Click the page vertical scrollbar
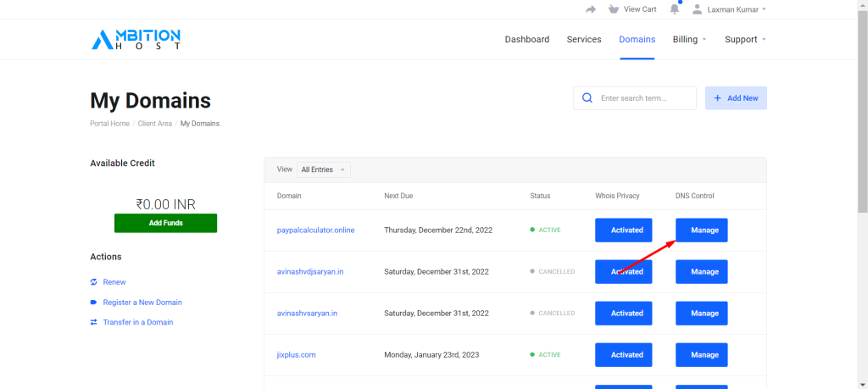The height and width of the screenshot is (389, 868). [x=862, y=111]
